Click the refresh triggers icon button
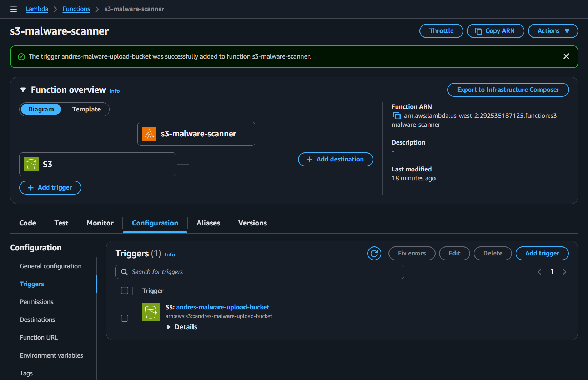The height and width of the screenshot is (380, 588). [x=374, y=254]
